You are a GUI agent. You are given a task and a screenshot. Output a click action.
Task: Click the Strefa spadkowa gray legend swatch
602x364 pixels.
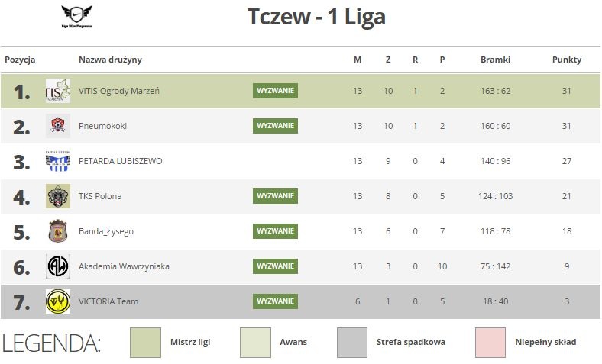(352, 343)
